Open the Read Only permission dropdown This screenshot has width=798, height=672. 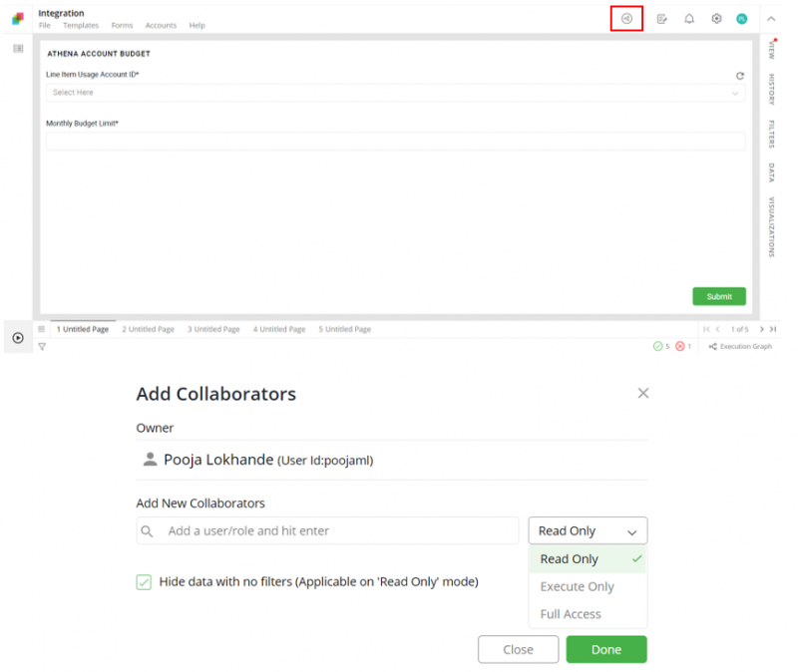point(588,531)
